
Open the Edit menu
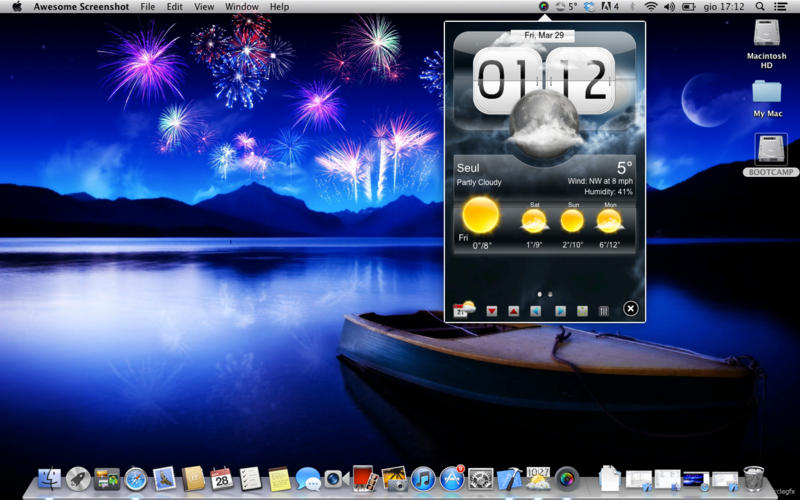click(x=175, y=7)
